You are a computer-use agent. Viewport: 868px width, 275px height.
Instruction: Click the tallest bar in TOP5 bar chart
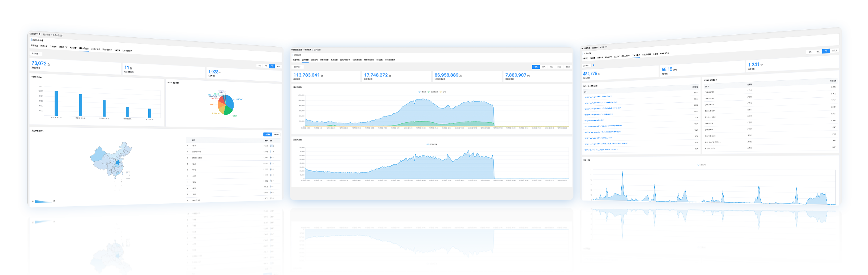click(x=56, y=103)
